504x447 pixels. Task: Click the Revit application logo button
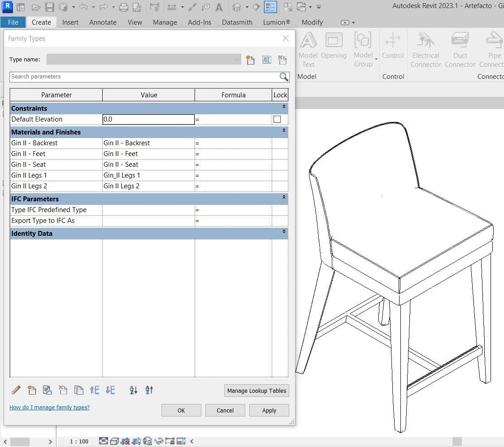[x=7, y=6]
